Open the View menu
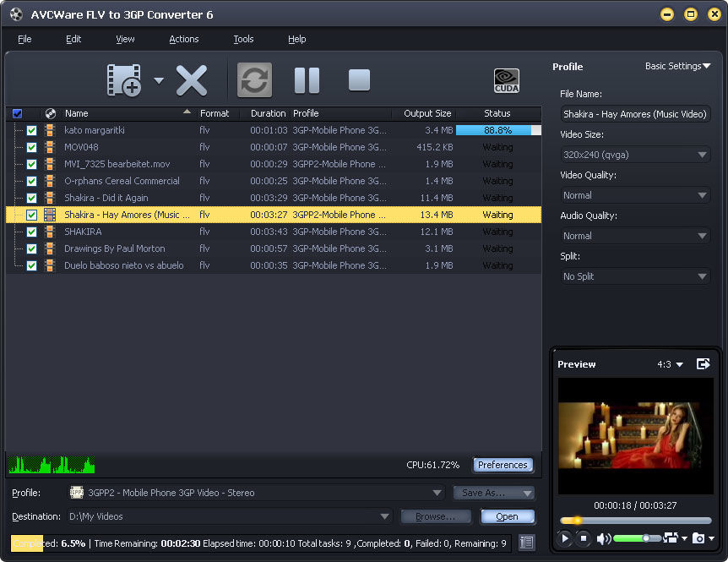Viewport: 728px width, 562px height. point(125,39)
